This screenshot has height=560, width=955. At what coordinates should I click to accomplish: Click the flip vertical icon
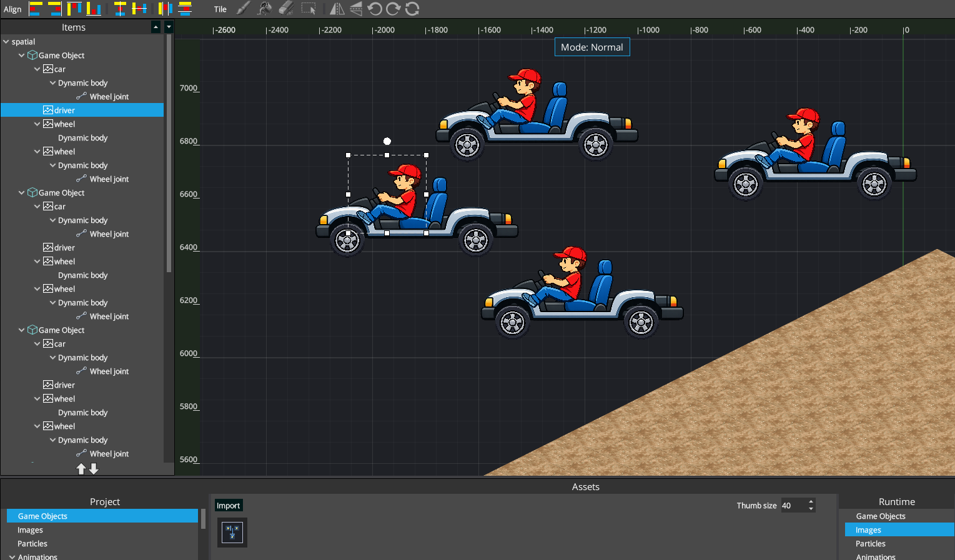click(356, 9)
